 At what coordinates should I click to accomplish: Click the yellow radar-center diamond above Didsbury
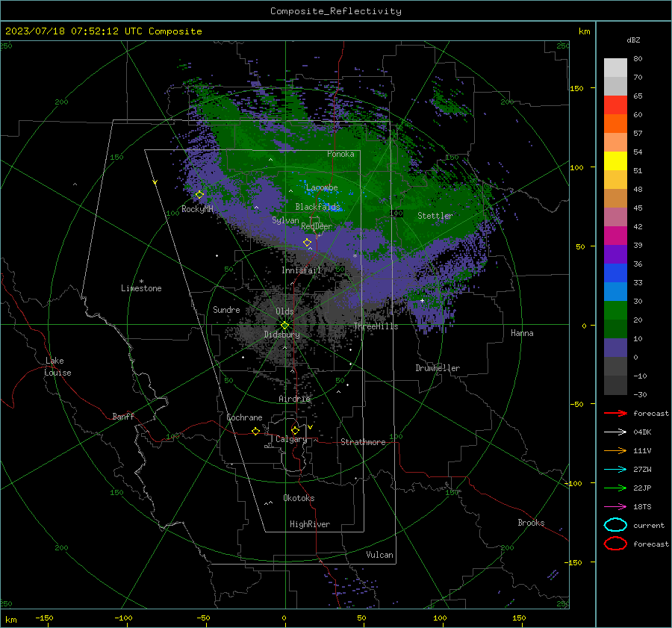284,326
